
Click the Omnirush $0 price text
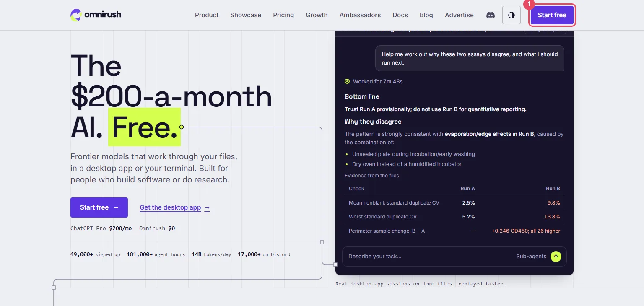[x=157, y=228]
